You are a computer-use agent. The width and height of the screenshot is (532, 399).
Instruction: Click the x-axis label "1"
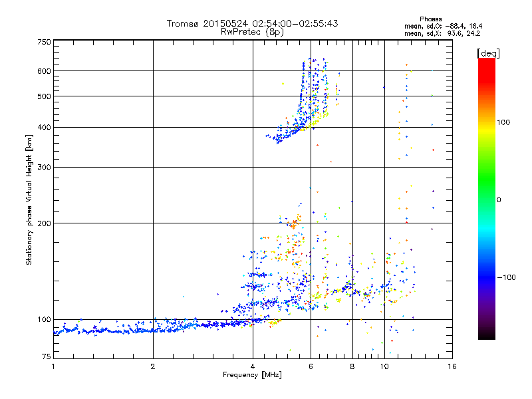(x=53, y=366)
